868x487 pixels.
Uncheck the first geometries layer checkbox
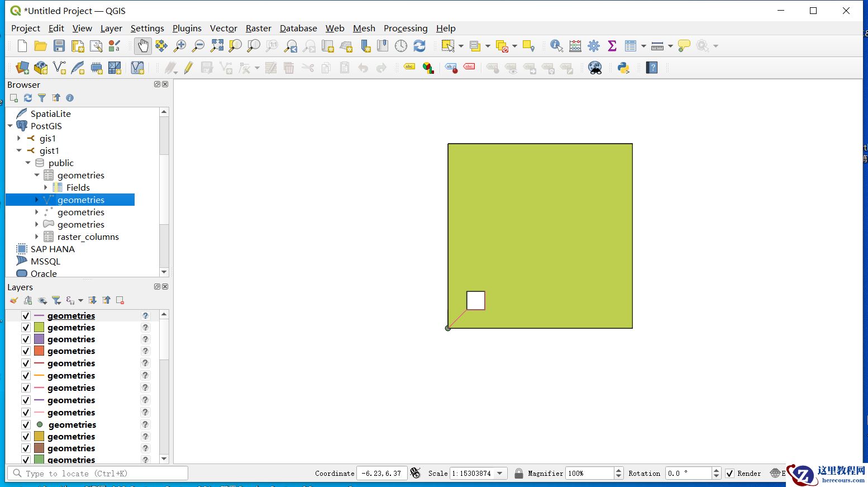(x=26, y=315)
